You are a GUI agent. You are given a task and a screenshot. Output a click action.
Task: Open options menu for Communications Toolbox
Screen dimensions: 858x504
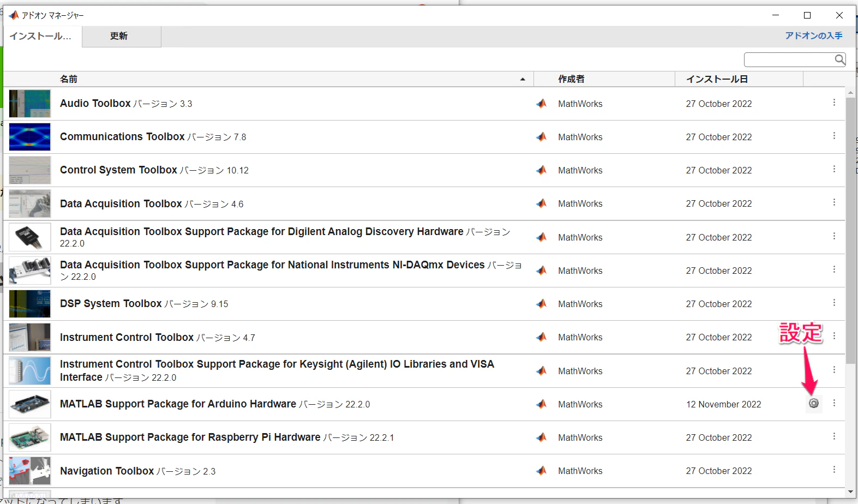[834, 136]
